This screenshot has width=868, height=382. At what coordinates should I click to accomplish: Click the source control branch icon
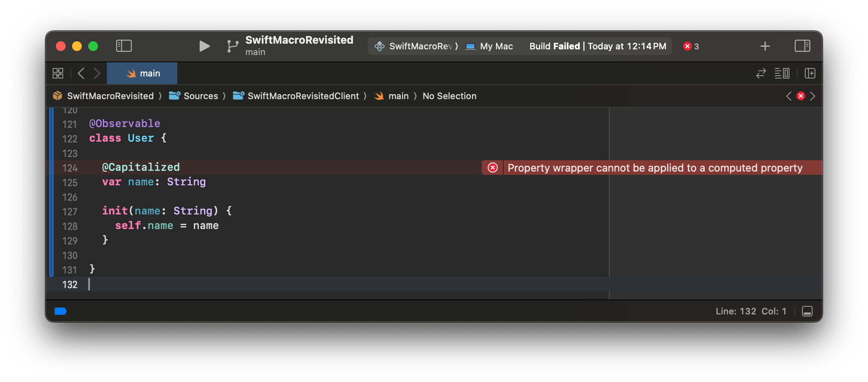tap(232, 46)
